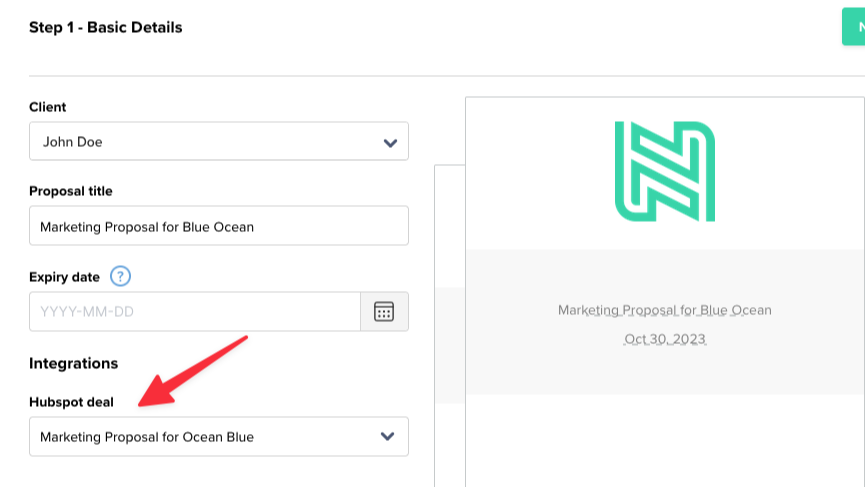865x487 pixels.
Task: Click the Client field label
Action: [x=48, y=107]
